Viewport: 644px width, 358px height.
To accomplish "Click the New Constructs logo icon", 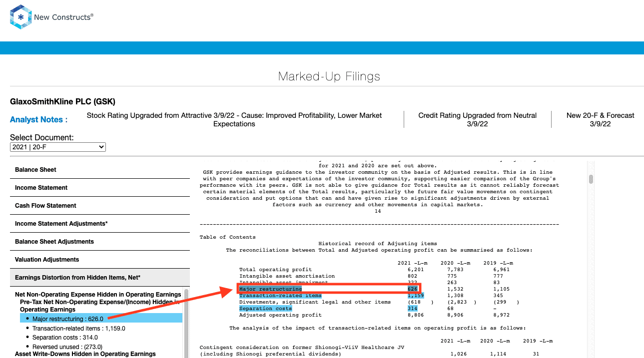I will (20, 16).
